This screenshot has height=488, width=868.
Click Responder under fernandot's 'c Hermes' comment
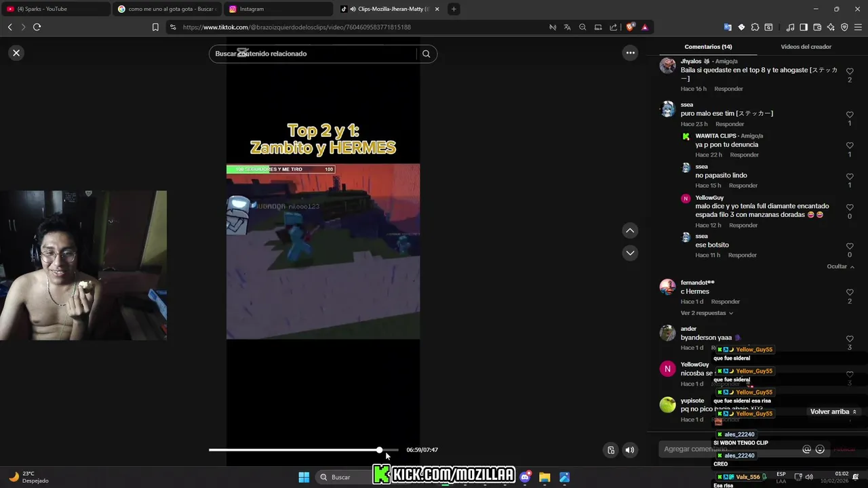tap(725, 302)
